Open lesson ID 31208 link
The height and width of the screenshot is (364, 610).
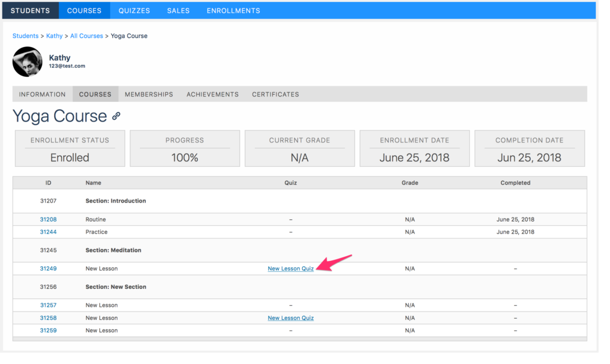point(48,219)
